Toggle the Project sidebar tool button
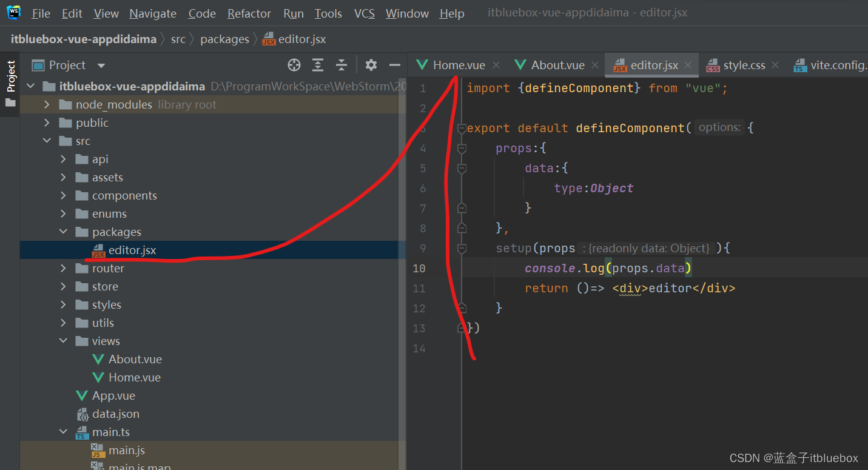The height and width of the screenshot is (470, 868). point(10,84)
